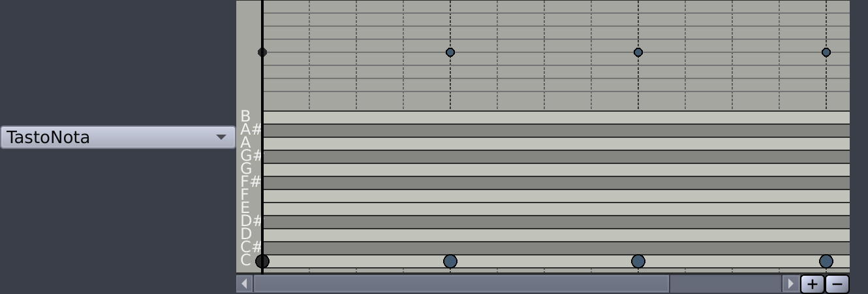This screenshot has width=868, height=294.
Task: Click the last small velocity point in the upper lane
Action: pos(826,52)
